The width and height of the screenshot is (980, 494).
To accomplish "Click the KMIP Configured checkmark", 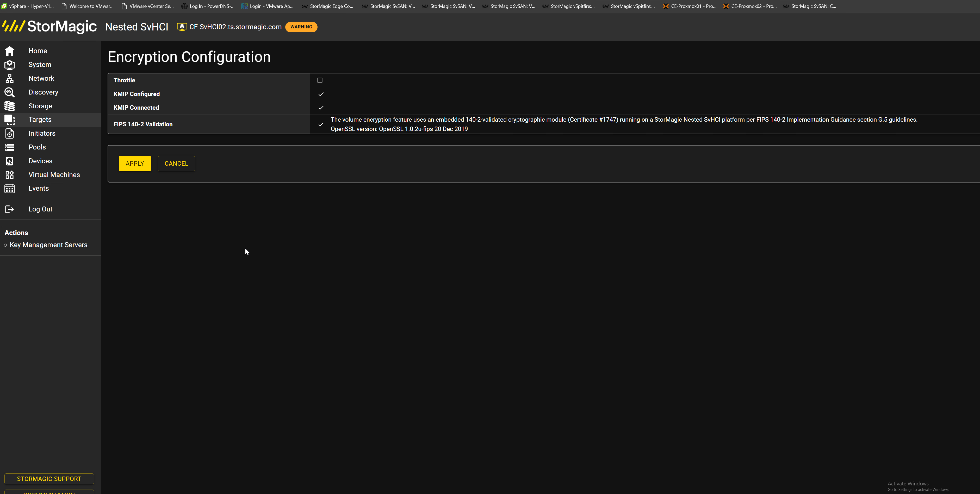I will [321, 94].
